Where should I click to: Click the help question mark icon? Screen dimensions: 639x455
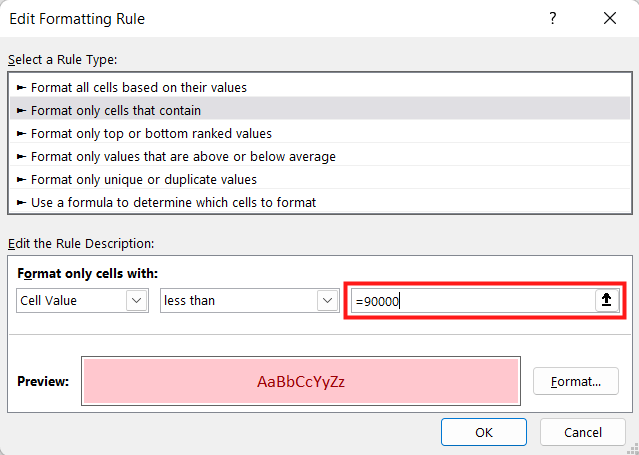tap(552, 18)
